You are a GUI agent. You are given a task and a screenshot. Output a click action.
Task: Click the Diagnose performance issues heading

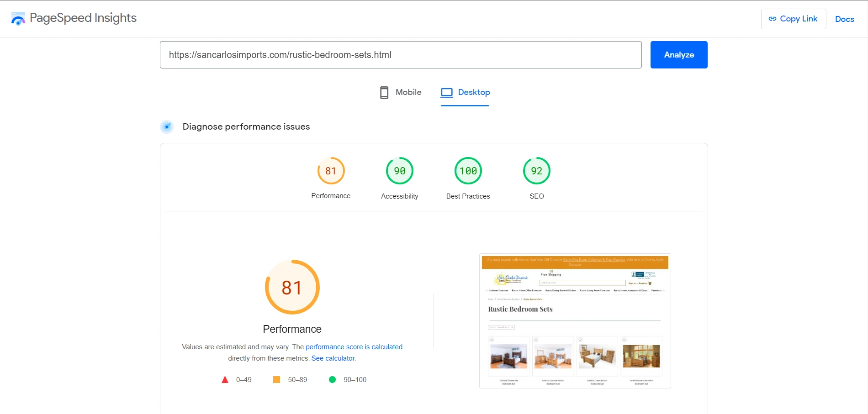(246, 126)
